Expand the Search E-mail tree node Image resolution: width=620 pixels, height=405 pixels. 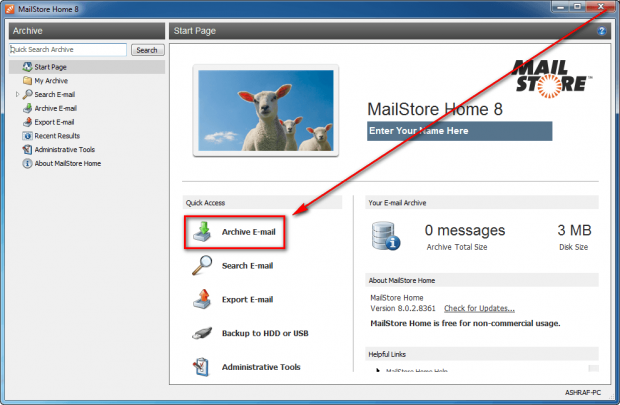pyautogui.click(x=17, y=94)
